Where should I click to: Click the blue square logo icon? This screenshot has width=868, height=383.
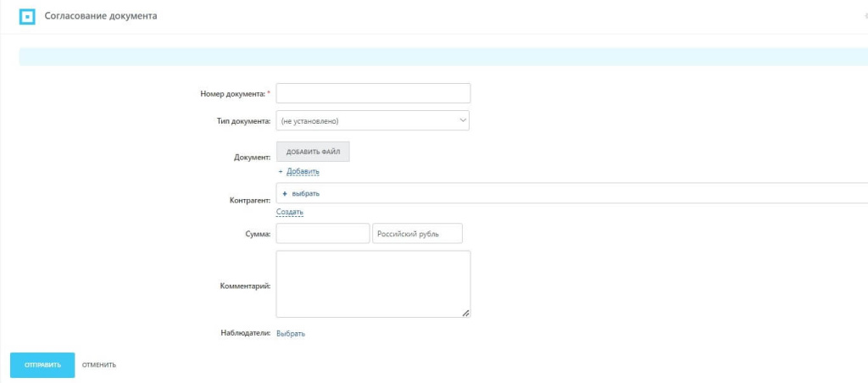click(27, 16)
